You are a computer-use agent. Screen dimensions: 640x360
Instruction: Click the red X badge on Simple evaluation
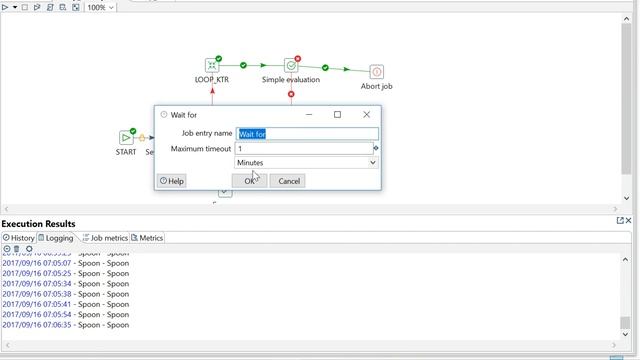tap(298, 59)
